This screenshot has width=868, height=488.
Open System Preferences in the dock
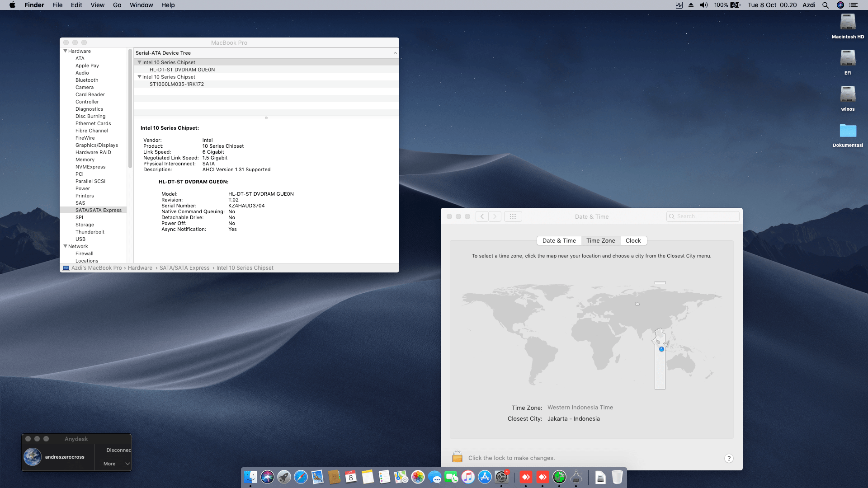coord(501,477)
